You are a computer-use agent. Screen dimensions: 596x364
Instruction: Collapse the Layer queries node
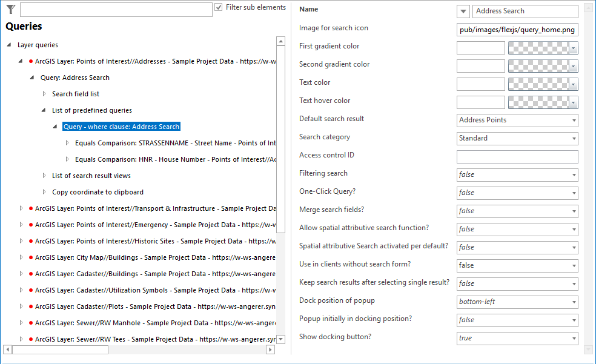click(7, 45)
